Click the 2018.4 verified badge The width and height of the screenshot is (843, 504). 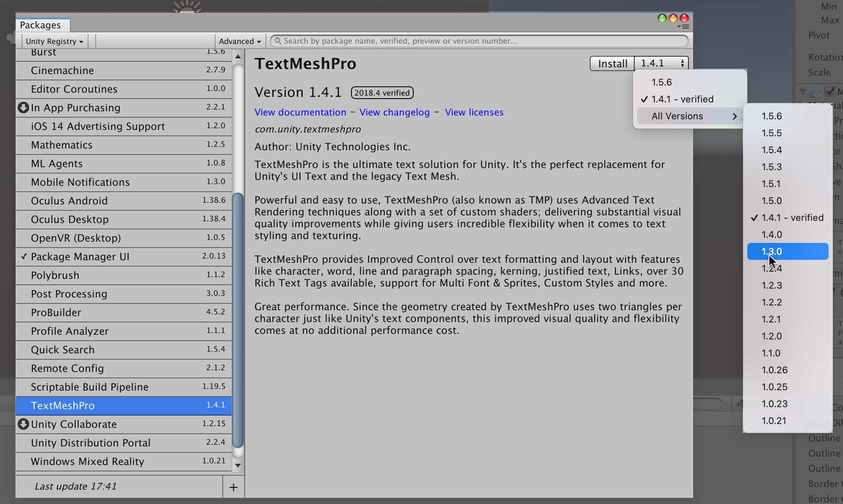(382, 93)
